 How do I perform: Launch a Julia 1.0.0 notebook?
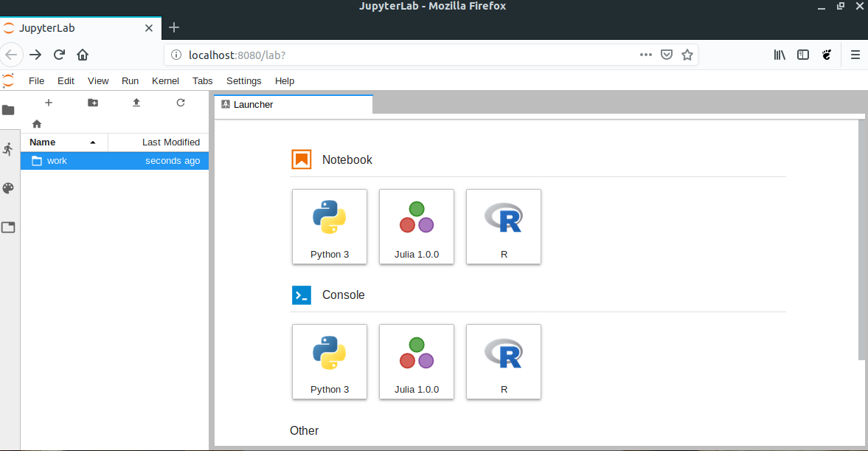[x=416, y=227]
